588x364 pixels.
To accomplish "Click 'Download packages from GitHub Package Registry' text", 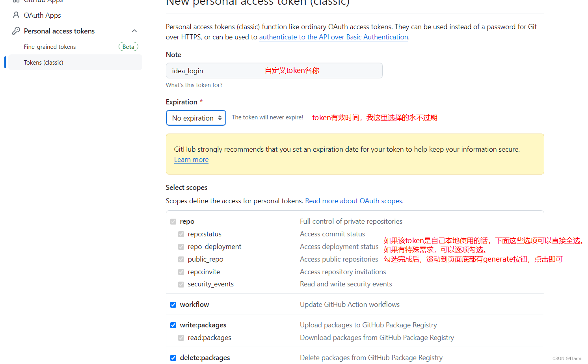I will pyautogui.click(x=377, y=338).
